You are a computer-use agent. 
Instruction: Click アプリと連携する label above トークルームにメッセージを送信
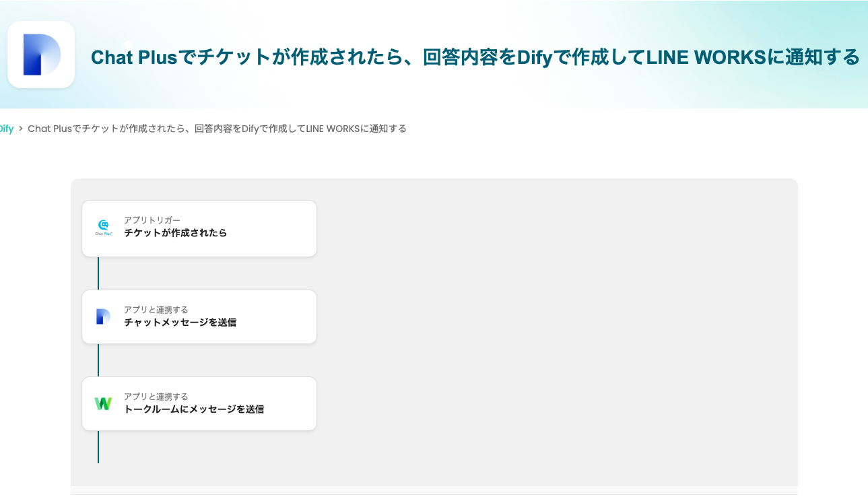click(156, 397)
